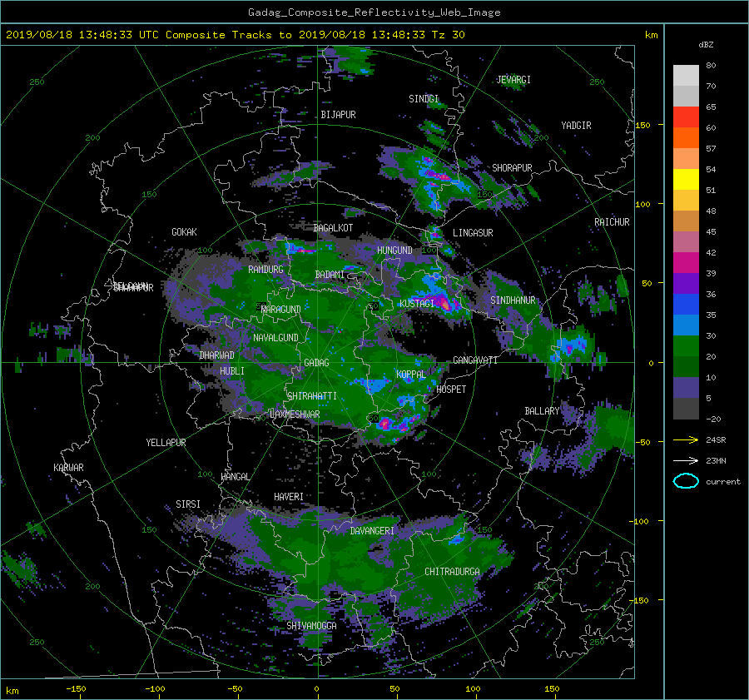
Task: Click the GANGAVATI city label
Action: 475,360
